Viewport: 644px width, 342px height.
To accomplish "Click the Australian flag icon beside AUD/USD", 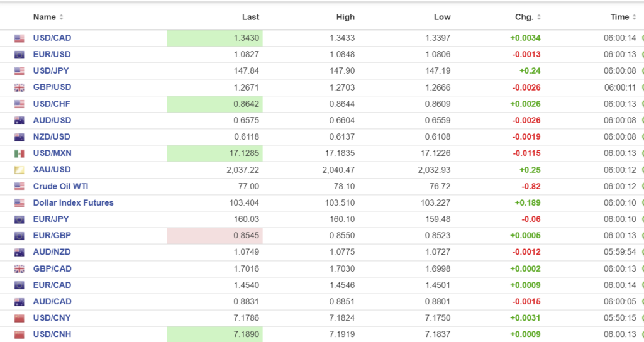I will pyautogui.click(x=19, y=121).
